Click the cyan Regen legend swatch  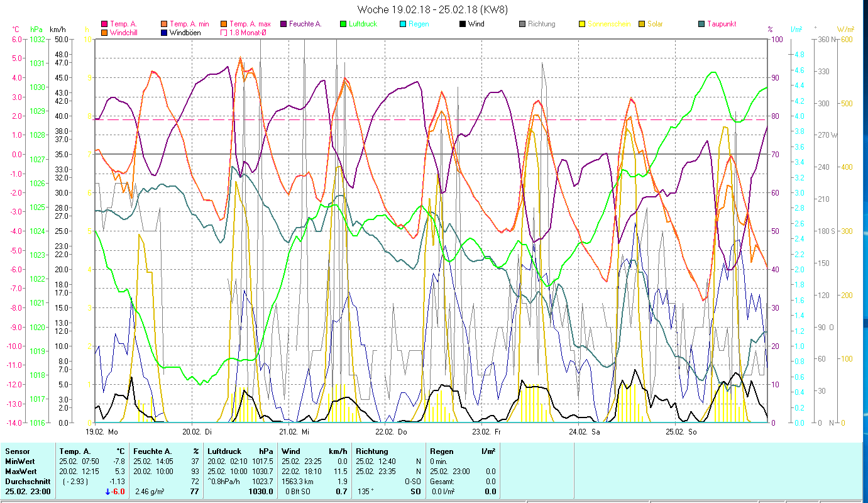pyautogui.click(x=402, y=24)
